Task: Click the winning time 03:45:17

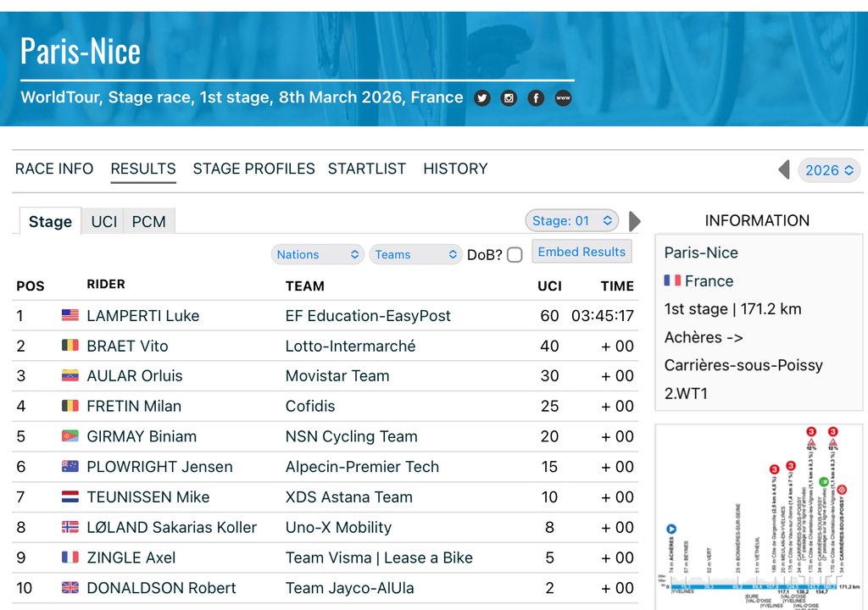Action: pos(603,316)
